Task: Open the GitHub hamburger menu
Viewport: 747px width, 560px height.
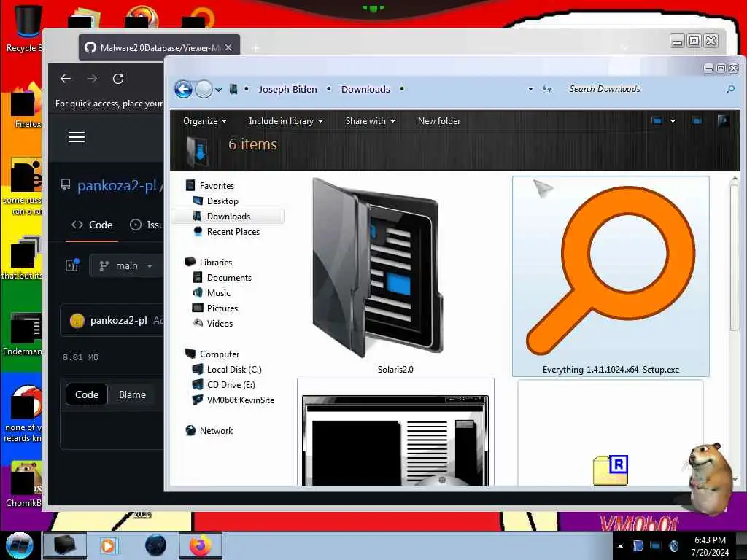Action: coord(76,137)
